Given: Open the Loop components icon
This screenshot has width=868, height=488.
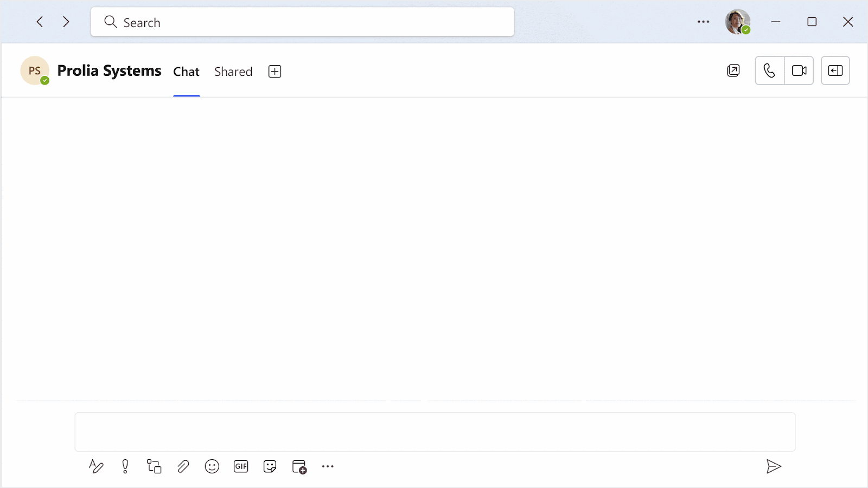Looking at the screenshot, I should (154, 466).
